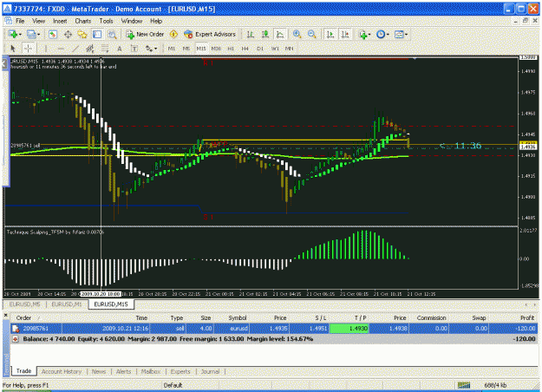
Task: Open the Market Watch panel icon
Action: point(53,34)
